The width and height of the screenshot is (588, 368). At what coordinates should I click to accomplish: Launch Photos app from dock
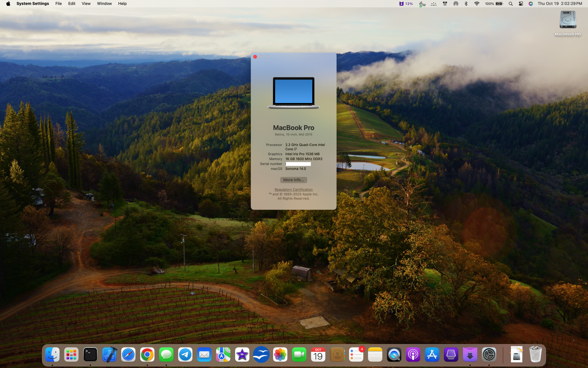(x=280, y=354)
